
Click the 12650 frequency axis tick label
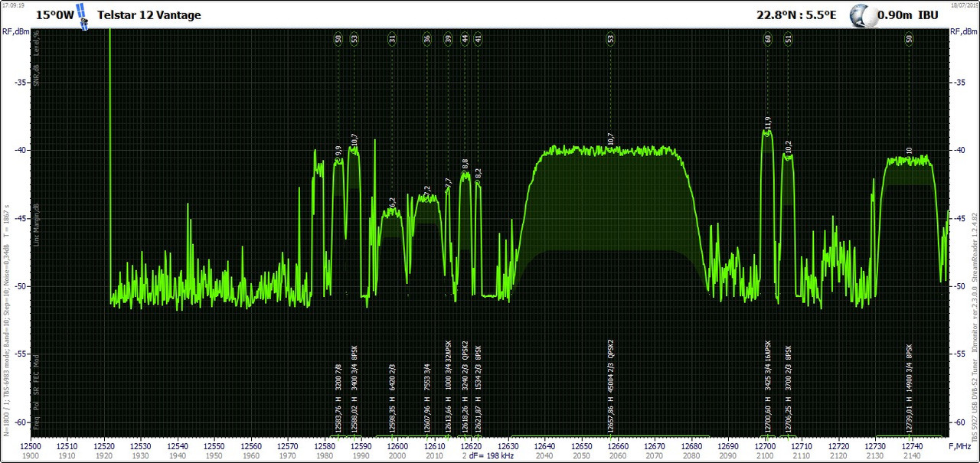click(x=581, y=445)
